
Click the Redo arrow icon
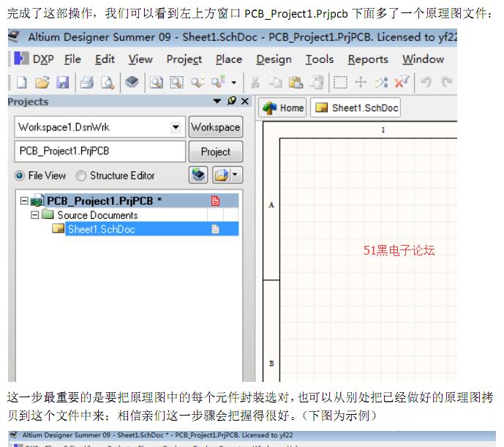(447, 83)
